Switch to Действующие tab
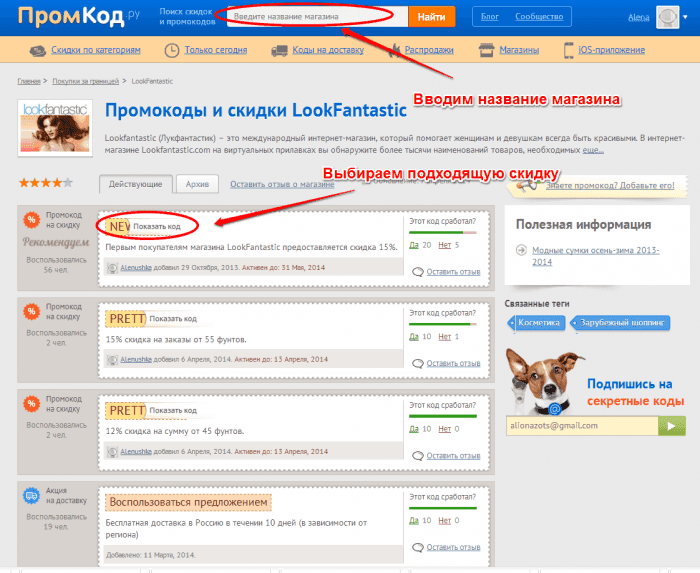Screen dimensions: 700x573 click(136, 184)
